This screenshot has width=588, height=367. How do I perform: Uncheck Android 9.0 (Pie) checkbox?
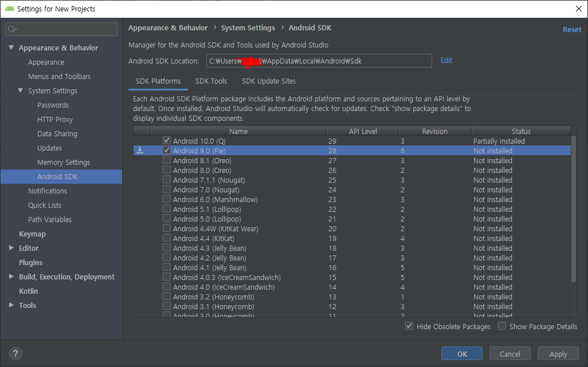click(167, 150)
